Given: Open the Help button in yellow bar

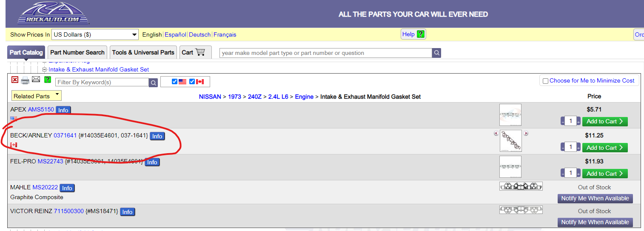Looking at the screenshot, I should (x=413, y=34).
